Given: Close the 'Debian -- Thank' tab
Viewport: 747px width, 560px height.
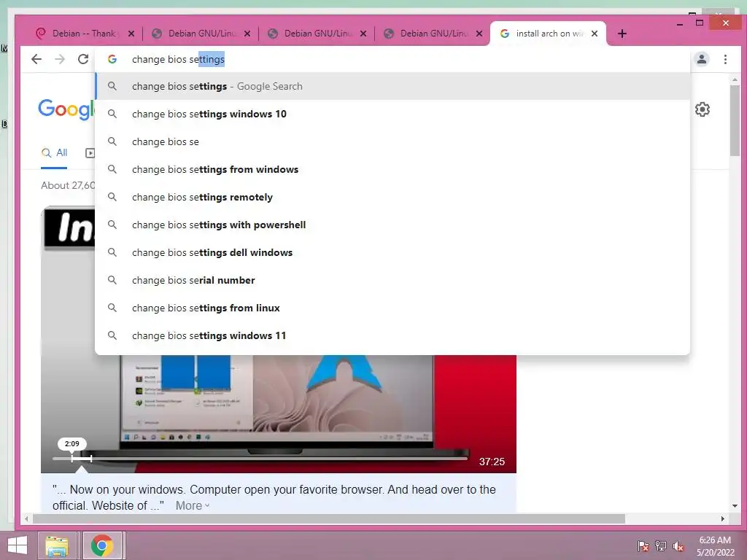Looking at the screenshot, I should [x=131, y=34].
